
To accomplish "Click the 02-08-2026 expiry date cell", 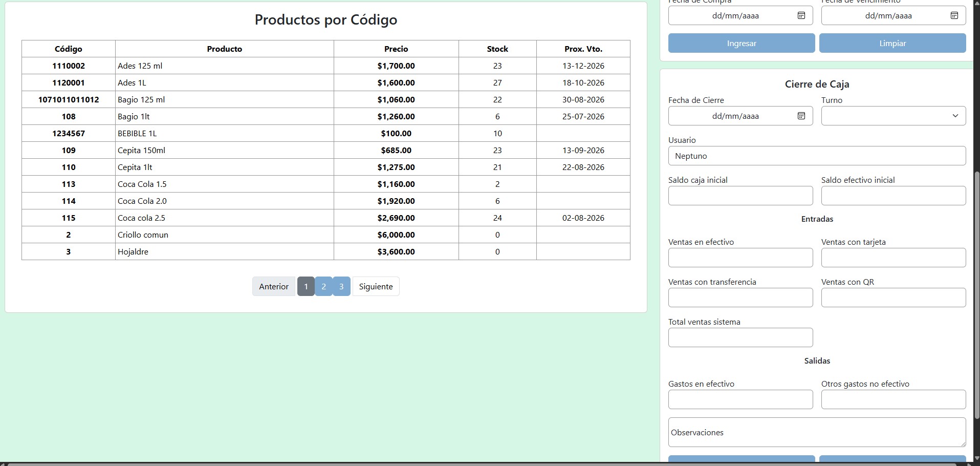I will click(x=583, y=218).
